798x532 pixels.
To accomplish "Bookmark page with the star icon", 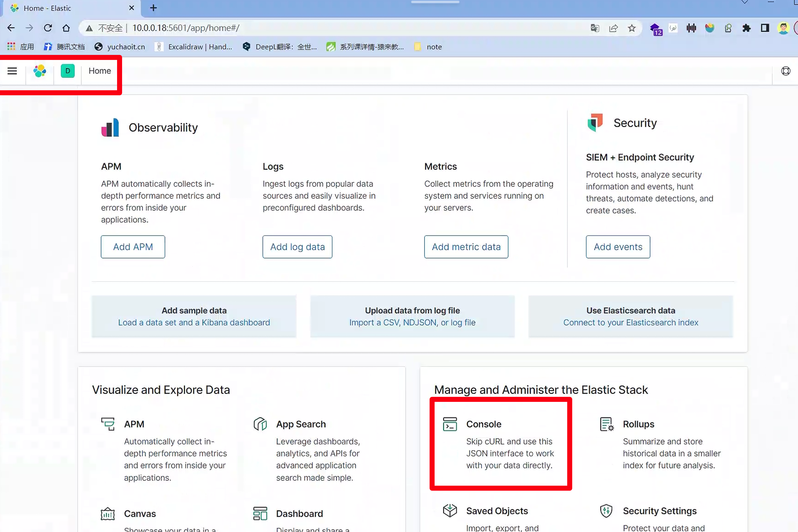I will tap(631, 28).
